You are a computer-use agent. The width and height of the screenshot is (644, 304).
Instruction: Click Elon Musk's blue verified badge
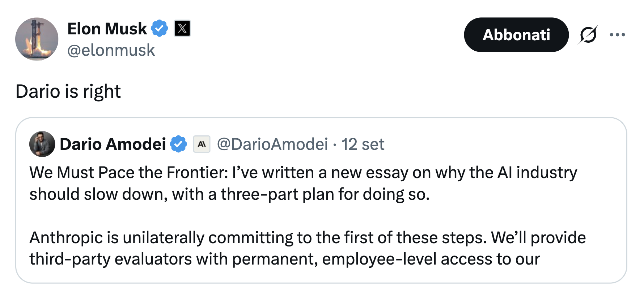coord(160,29)
